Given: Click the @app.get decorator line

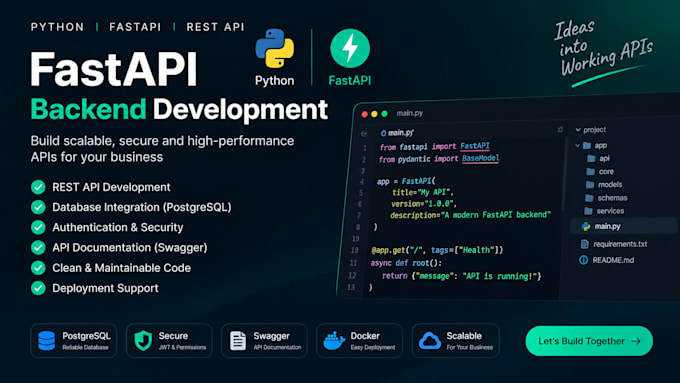Looking at the screenshot, I should tap(437, 250).
